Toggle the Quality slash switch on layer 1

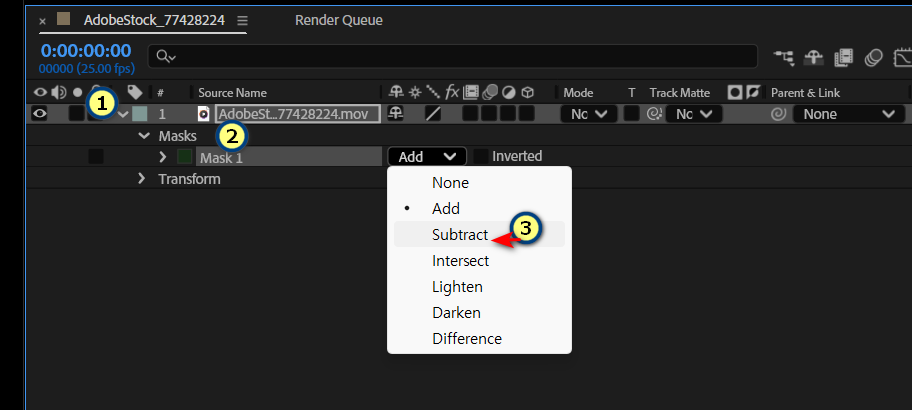click(x=433, y=113)
